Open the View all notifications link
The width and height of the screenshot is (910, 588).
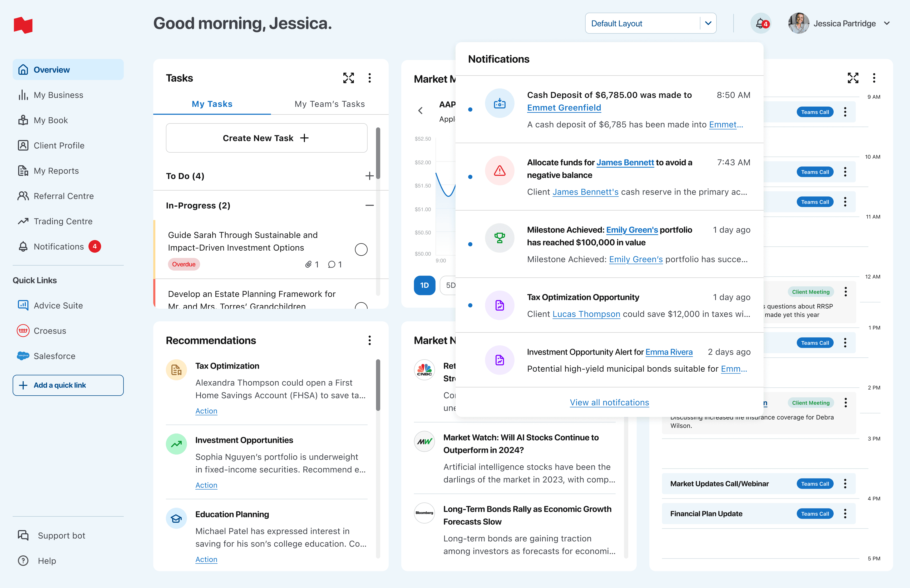(x=609, y=402)
